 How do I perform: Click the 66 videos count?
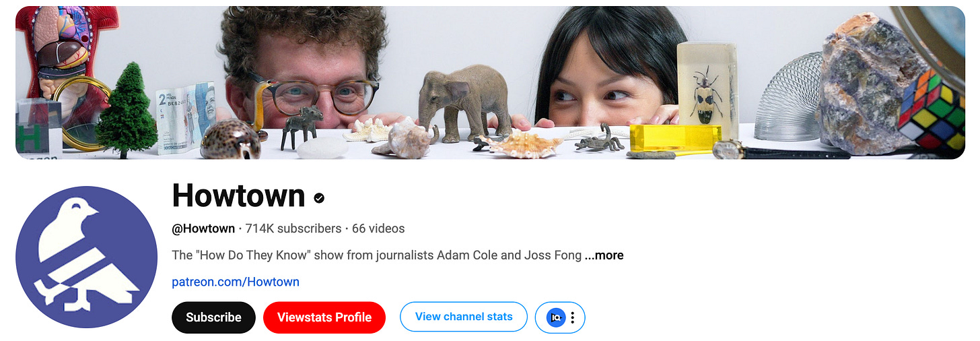[378, 228]
